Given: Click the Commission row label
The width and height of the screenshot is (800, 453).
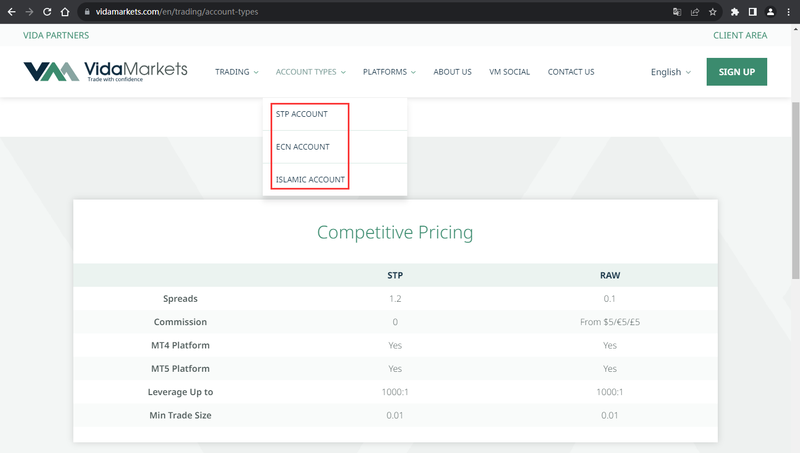Looking at the screenshot, I should coord(180,322).
